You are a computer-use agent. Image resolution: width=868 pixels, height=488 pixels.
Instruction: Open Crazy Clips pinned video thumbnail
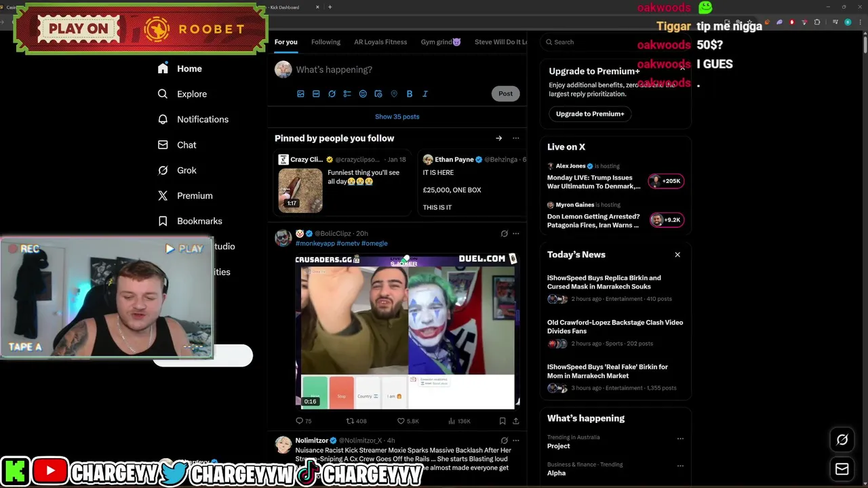pyautogui.click(x=300, y=190)
